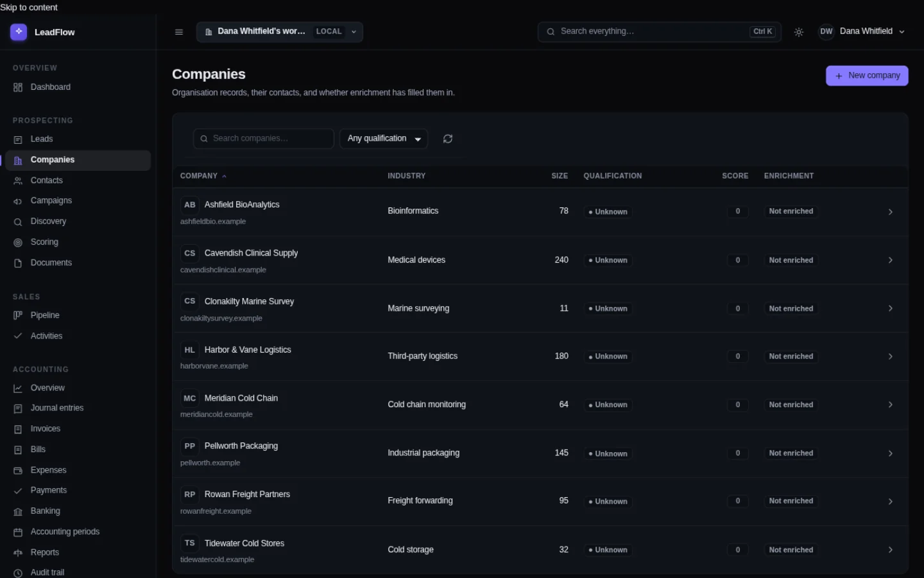The height and width of the screenshot is (578, 924).
Task: Open Dashboard from sidebar
Action: coord(78,87)
